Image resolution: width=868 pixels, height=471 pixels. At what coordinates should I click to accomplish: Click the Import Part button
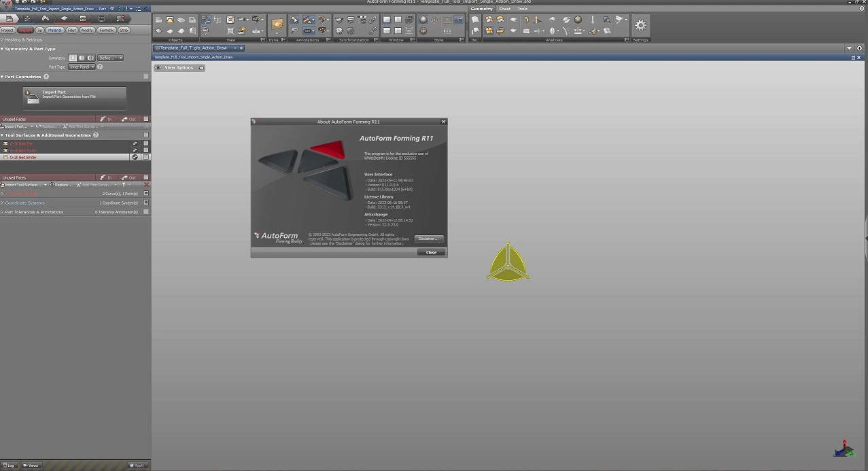[75, 98]
